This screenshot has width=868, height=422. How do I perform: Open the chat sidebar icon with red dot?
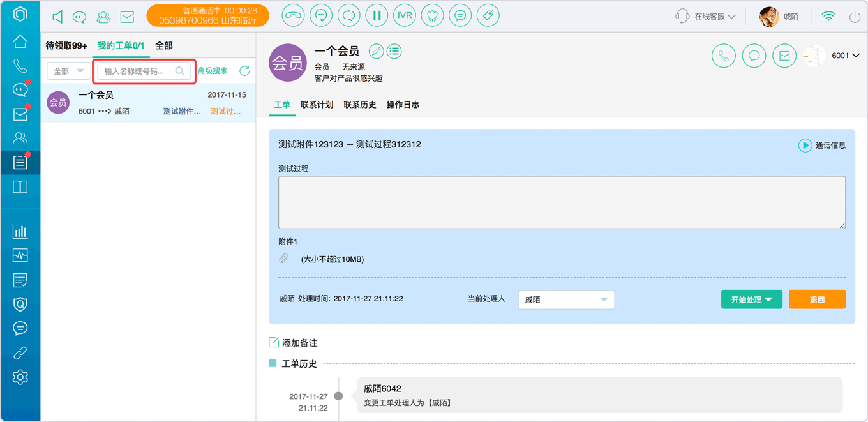click(20, 90)
